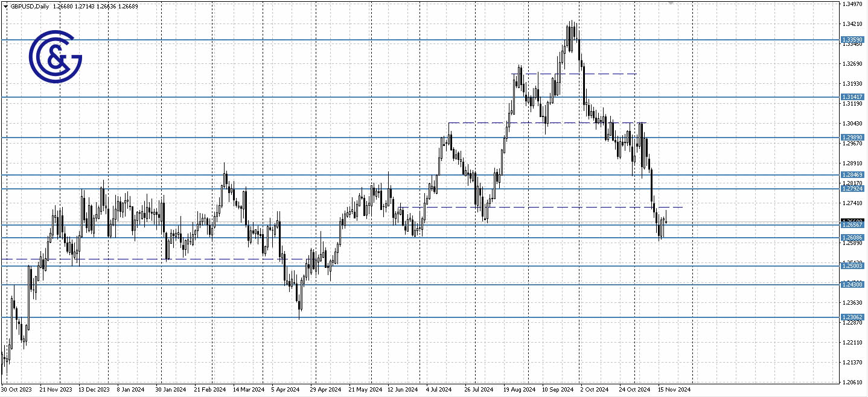Select the 1.27924 horizontal line label
This screenshot has height=397, width=868.
pos(853,188)
